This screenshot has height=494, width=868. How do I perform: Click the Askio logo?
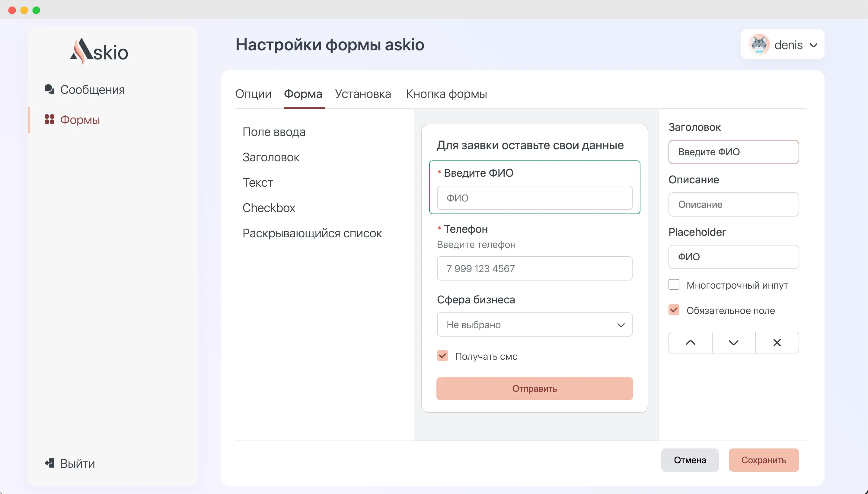99,51
